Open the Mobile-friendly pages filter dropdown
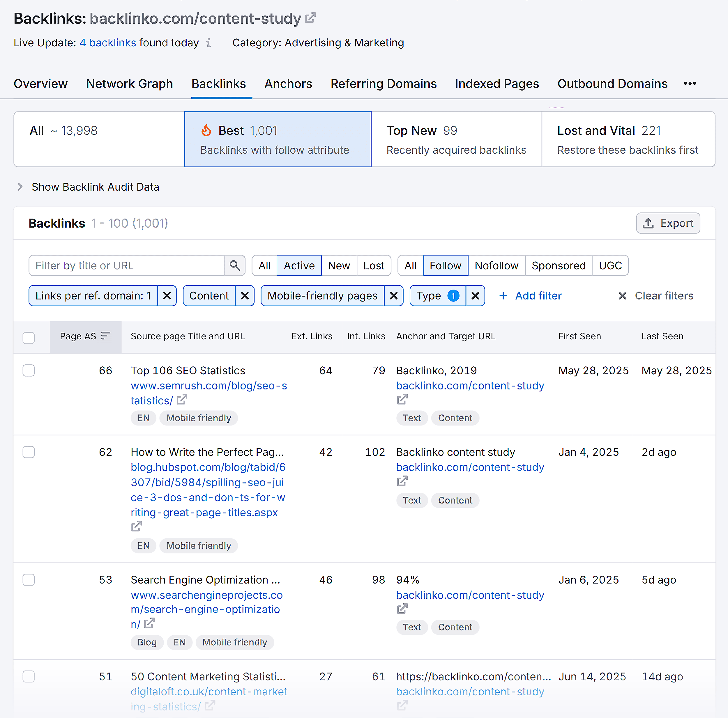The height and width of the screenshot is (718, 728). click(323, 296)
